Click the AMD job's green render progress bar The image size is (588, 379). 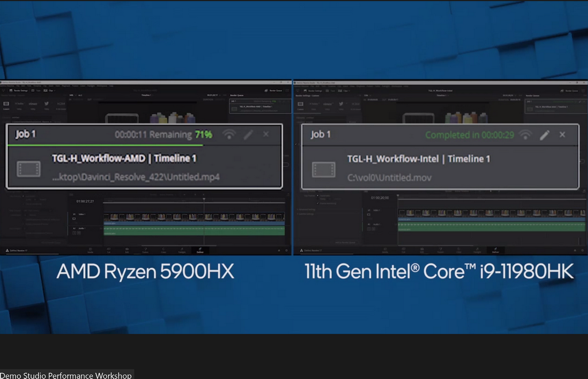[x=106, y=145]
